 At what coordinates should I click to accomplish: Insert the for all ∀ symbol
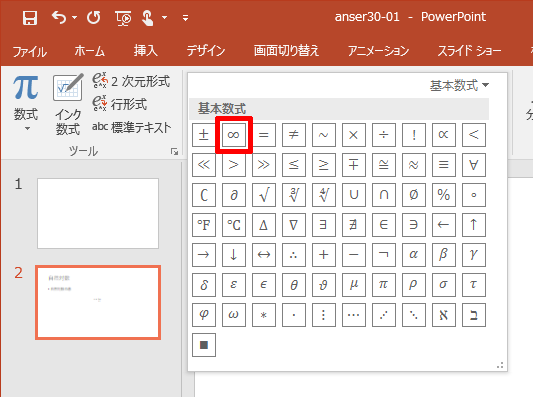pos(474,165)
